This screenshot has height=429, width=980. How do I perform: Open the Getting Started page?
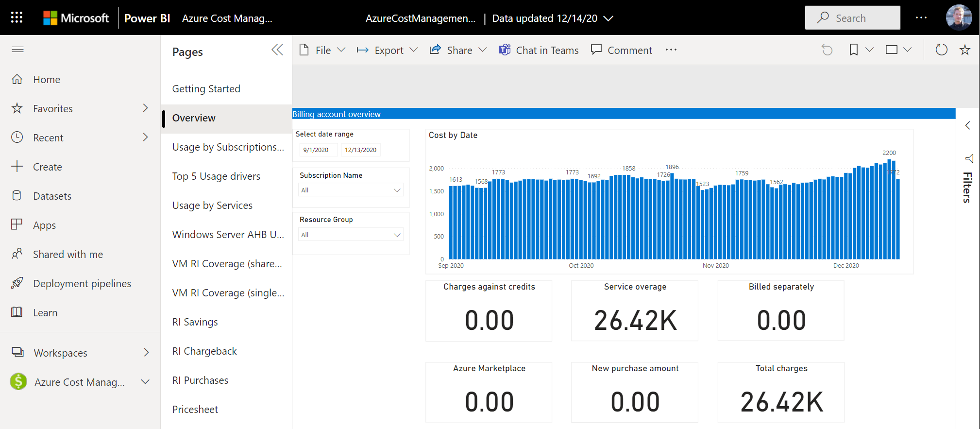pos(226,89)
